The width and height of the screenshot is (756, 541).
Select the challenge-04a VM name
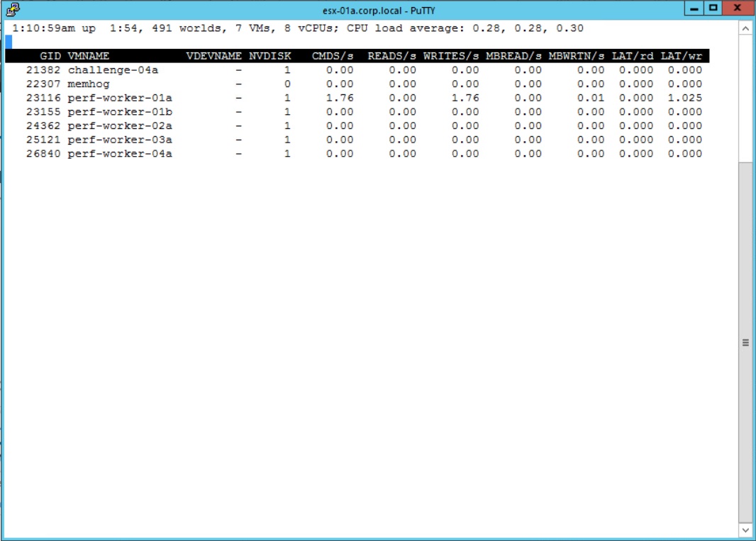[113, 70]
